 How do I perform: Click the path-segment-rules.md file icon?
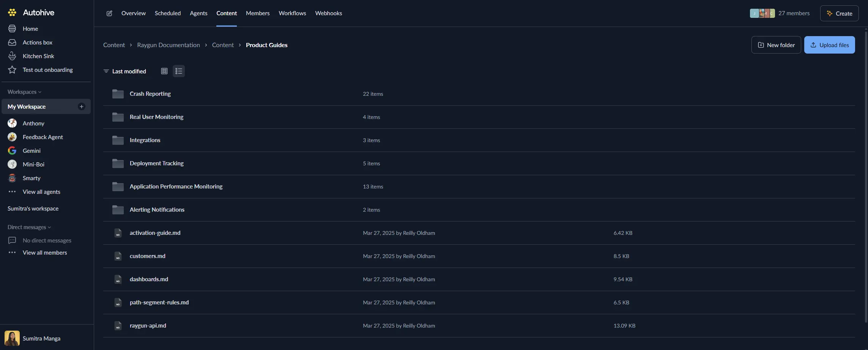[x=118, y=302]
